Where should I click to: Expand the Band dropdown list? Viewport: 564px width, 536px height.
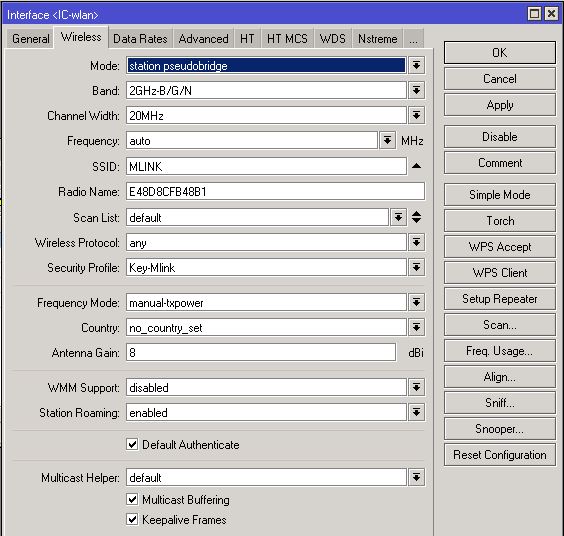417,90
